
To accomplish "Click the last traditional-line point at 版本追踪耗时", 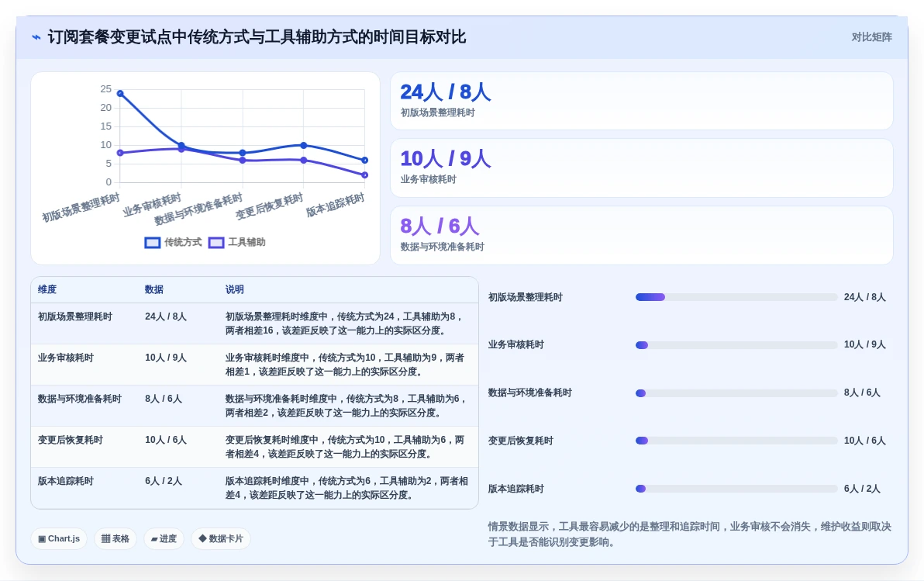I will pos(365,161).
